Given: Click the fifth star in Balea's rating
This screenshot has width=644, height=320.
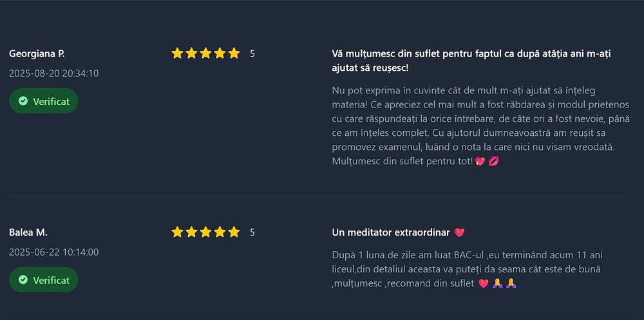Looking at the screenshot, I should pyautogui.click(x=234, y=232).
